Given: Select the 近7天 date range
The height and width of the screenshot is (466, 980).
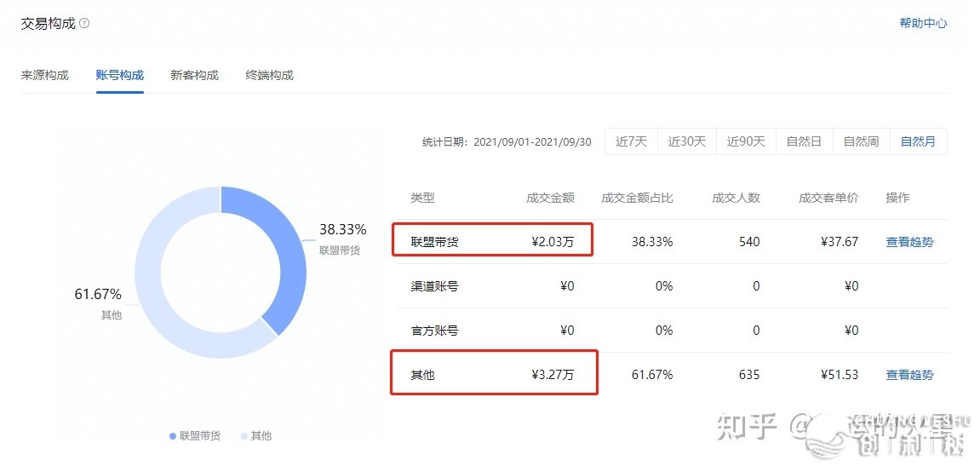Looking at the screenshot, I should [631, 141].
